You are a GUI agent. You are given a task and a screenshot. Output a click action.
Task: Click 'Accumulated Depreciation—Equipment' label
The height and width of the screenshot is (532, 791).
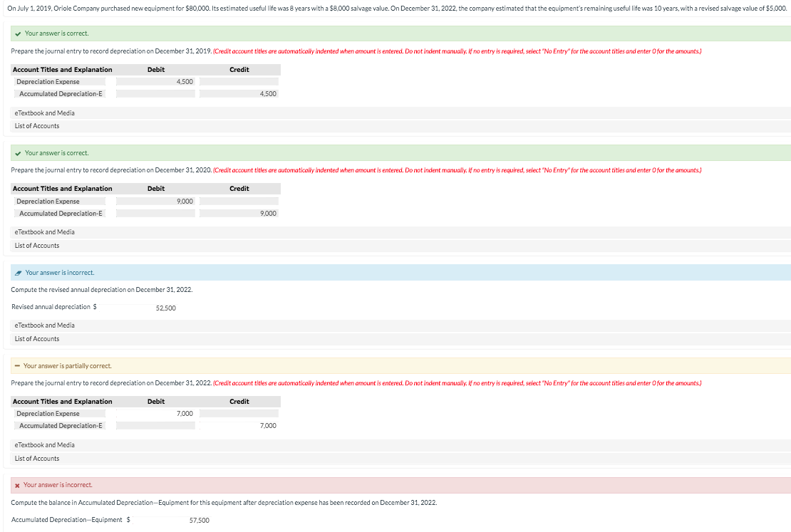click(x=66, y=519)
